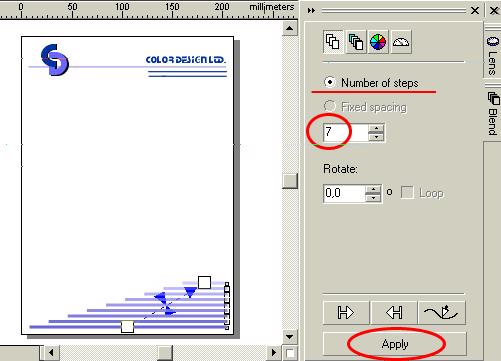The height and width of the screenshot is (361, 501).
Task: Click the steps count field showing 7
Action: tap(346, 132)
